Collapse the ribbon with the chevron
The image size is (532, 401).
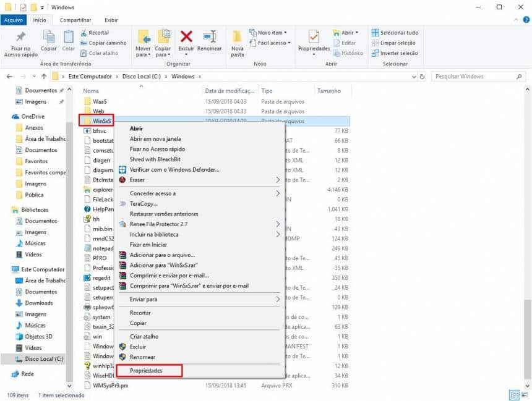pos(516,20)
